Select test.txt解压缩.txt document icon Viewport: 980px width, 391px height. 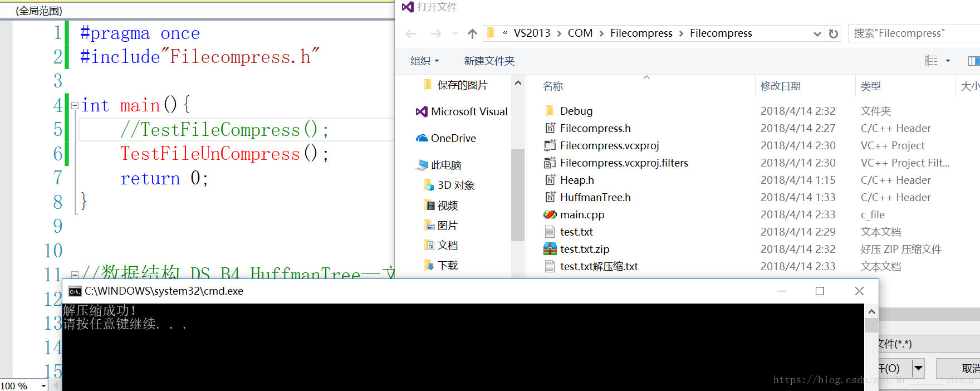point(550,266)
